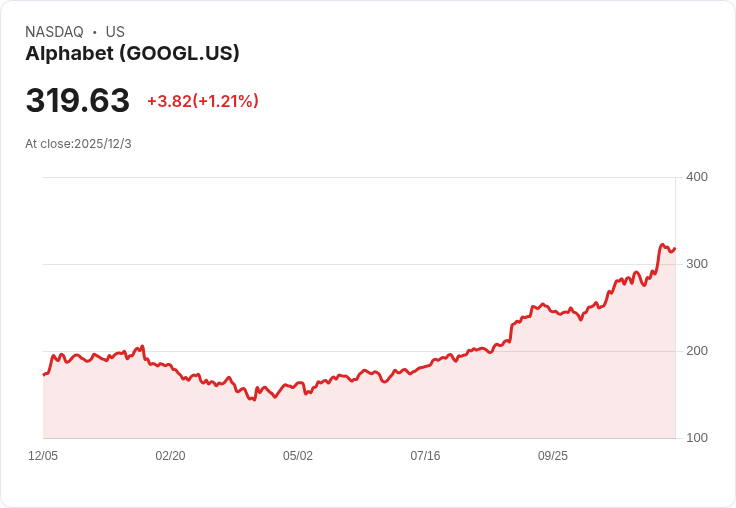Click the rightmost end of the price line
The height and width of the screenshot is (508, 736).
(675, 248)
